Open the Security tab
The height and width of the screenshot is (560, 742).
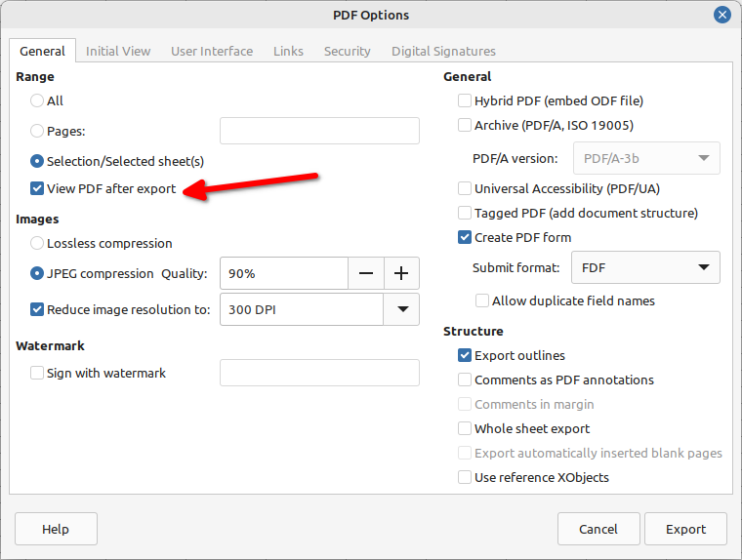[x=347, y=51]
